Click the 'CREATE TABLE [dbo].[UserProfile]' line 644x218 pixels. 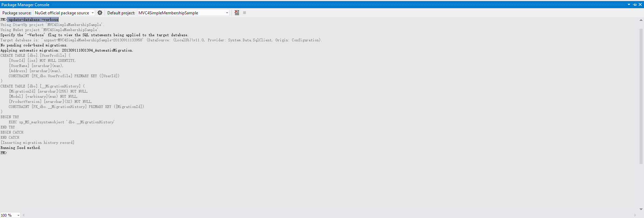click(34, 55)
